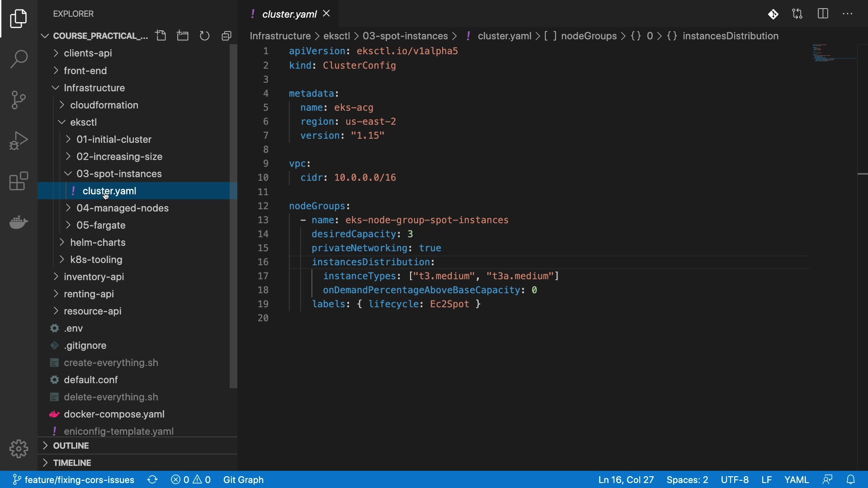Click the YAML language mode selector

click(796, 480)
